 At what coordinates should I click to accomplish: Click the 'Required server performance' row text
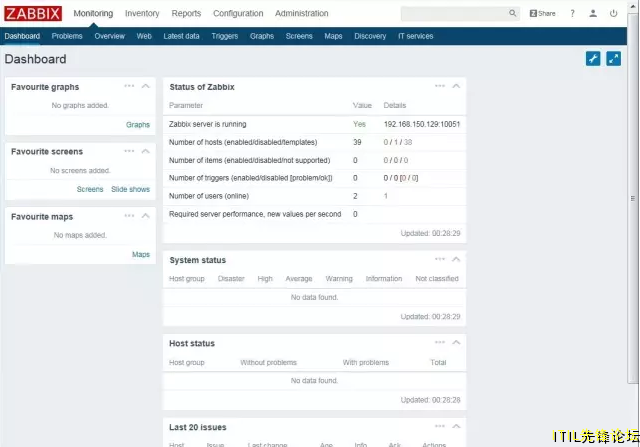[255, 214]
